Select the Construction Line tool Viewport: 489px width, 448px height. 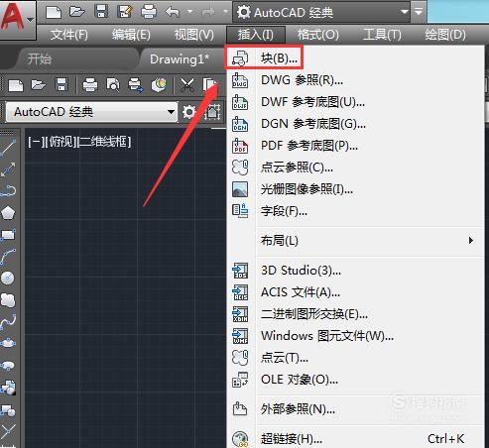click(x=8, y=169)
